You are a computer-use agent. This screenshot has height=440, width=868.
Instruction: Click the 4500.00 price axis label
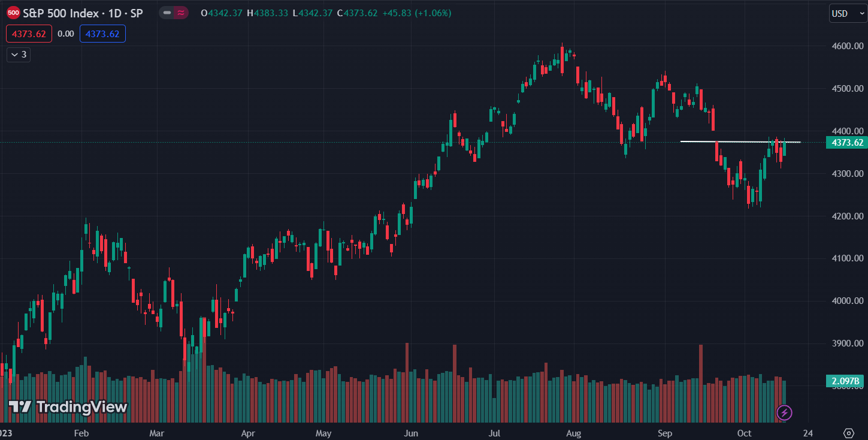[x=846, y=89]
